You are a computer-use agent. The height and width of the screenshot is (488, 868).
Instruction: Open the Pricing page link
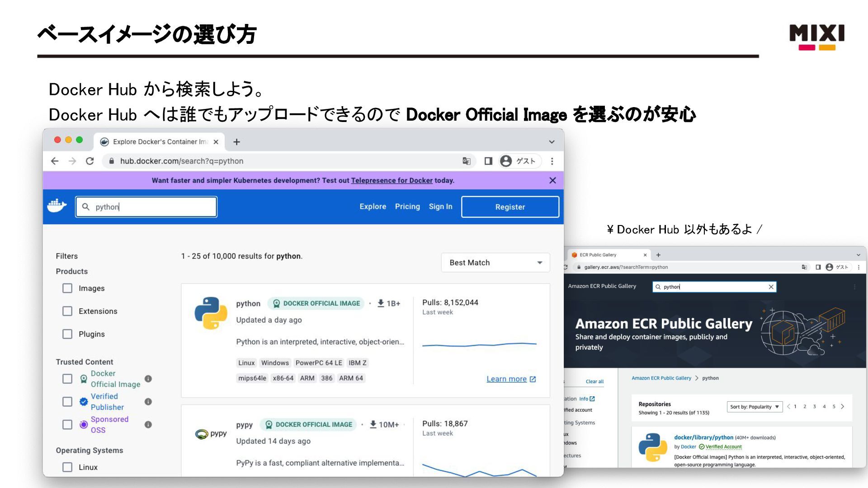pyautogui.click(x=407, y=206)
